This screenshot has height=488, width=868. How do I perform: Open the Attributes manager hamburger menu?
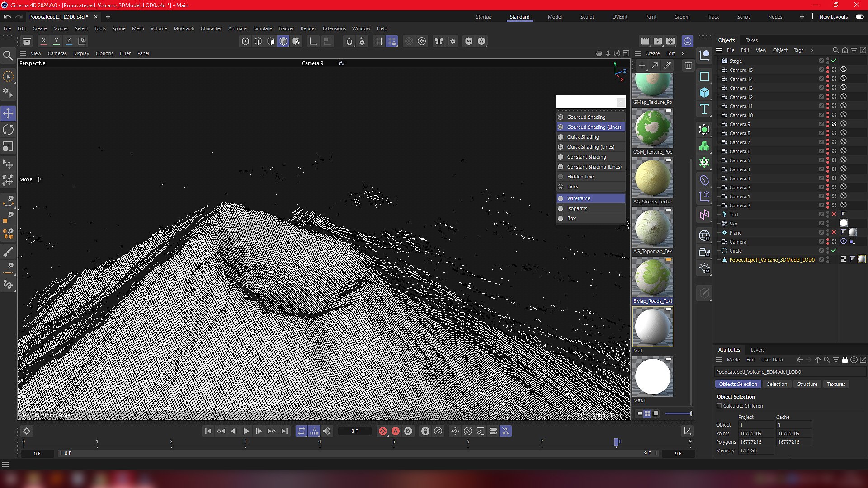pyautogui.click(x=719, y=360)
